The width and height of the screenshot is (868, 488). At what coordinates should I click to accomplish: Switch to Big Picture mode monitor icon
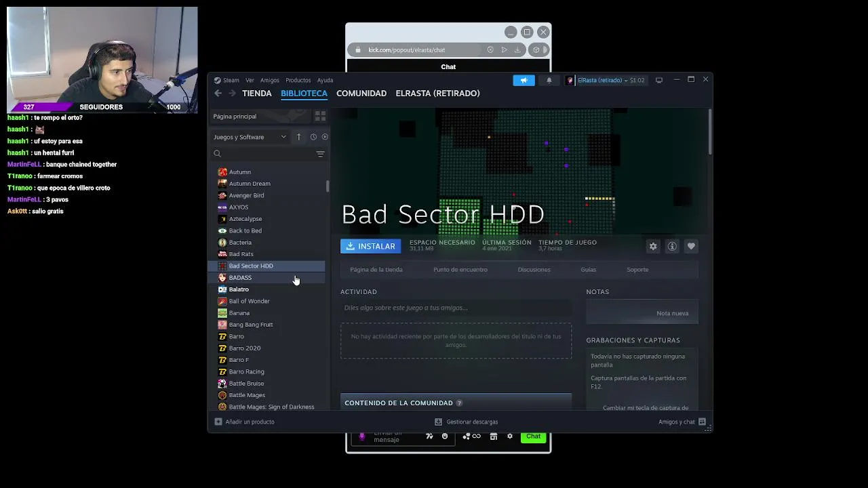click(x=658, y=80)
